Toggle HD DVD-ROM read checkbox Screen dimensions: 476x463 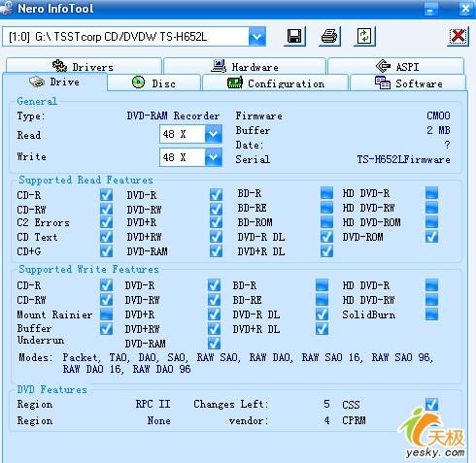click(431, 222)
